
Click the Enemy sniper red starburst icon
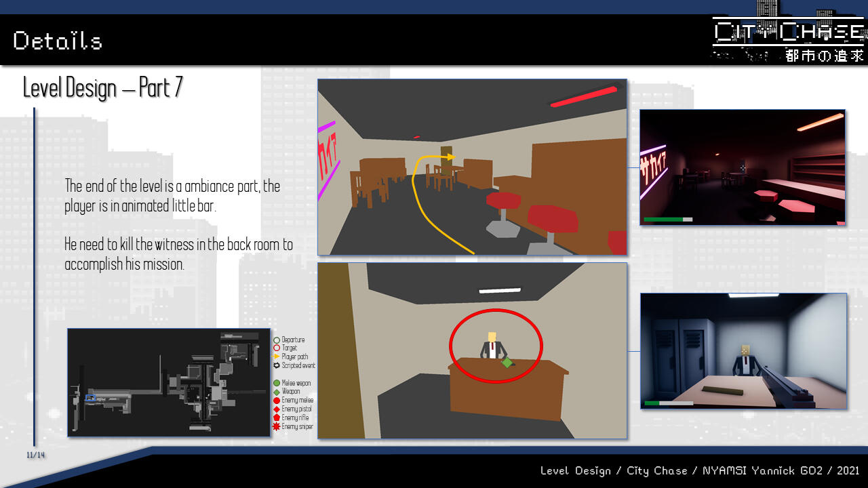tap(277, 426)
